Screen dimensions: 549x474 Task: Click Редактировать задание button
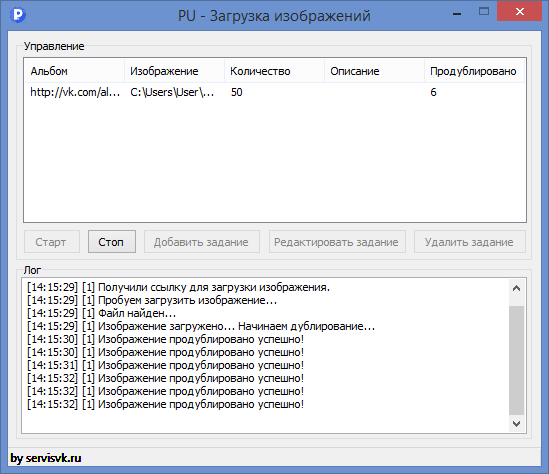(337, 242)
